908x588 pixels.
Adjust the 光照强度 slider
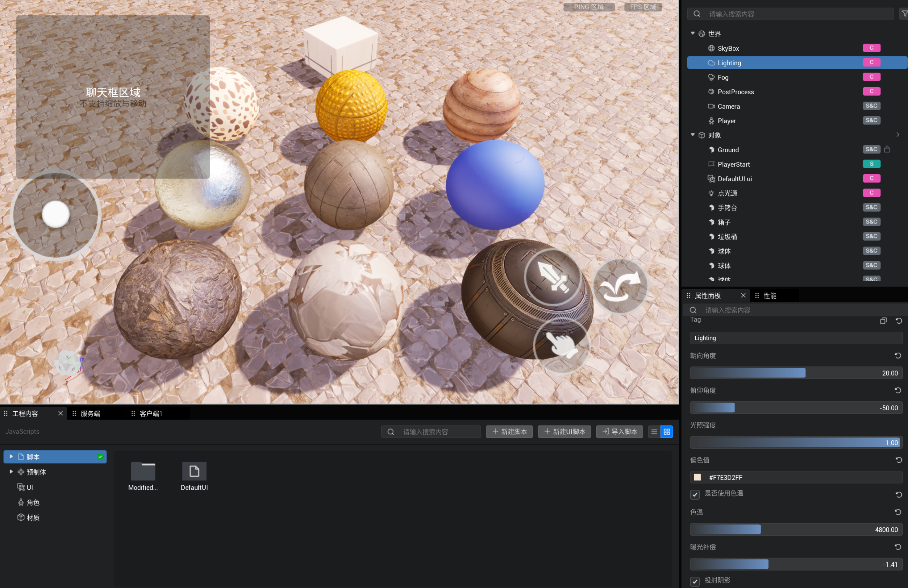[796, 443]
